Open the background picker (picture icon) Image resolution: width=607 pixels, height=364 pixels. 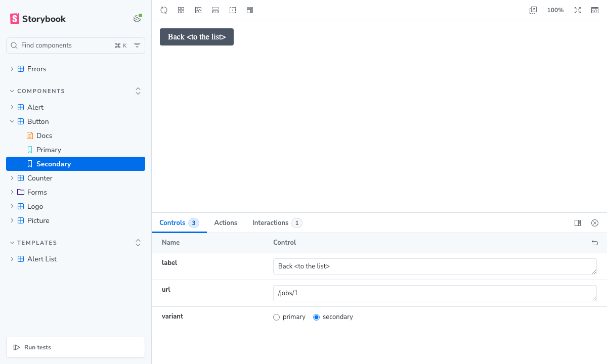tap(198, 10)
